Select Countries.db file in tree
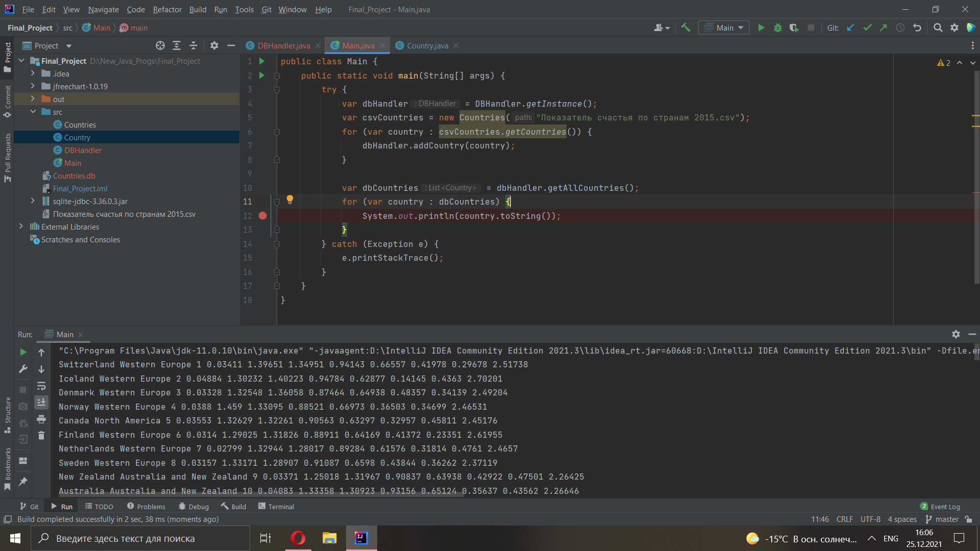980x551 pixels. 74,176
